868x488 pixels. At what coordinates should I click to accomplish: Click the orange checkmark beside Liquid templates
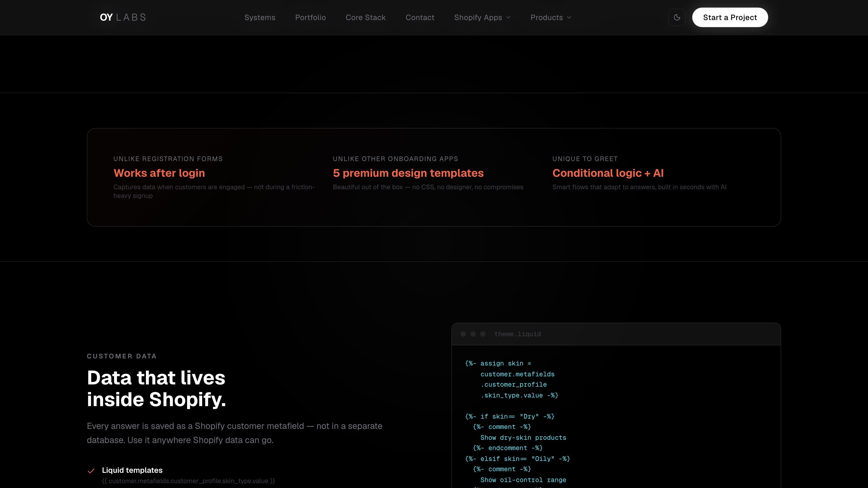tap(91, 471)
